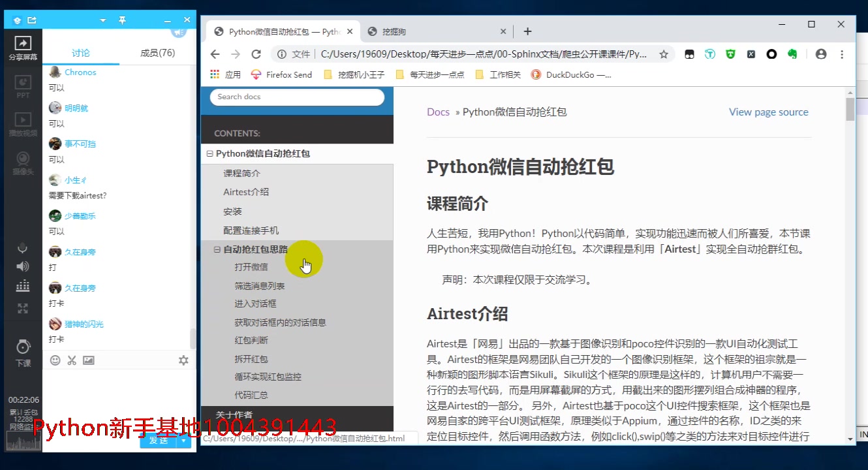Switch to the 讨论 tab

(81, 53)
